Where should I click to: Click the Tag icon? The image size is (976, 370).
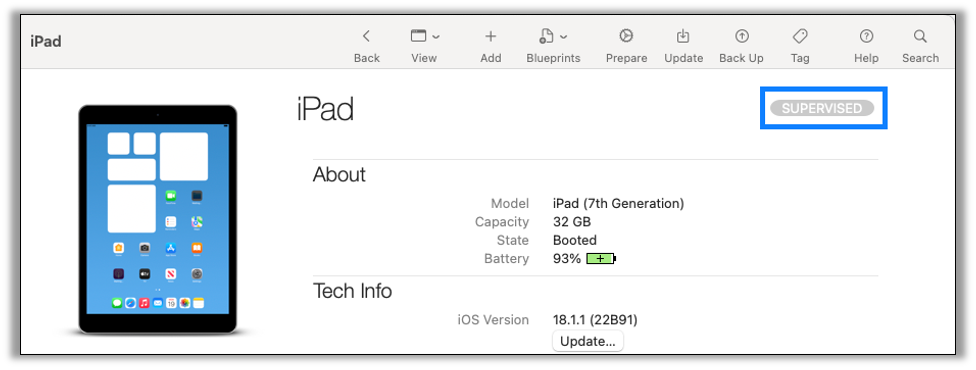(x=800, y=36)
